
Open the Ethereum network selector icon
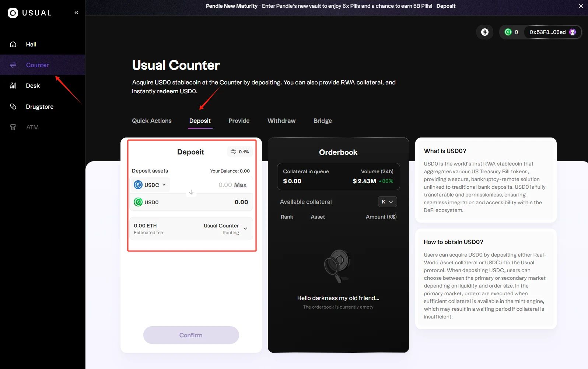[x=485, y=32]
